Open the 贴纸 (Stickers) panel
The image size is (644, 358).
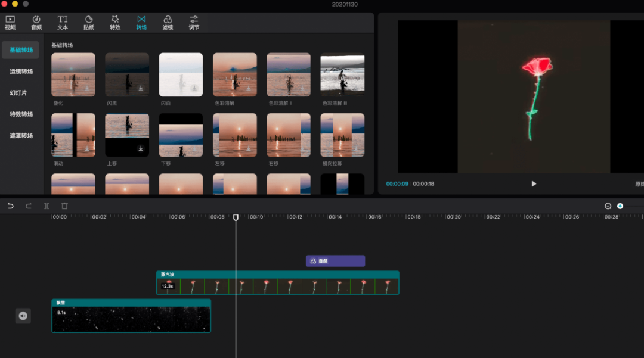tap(89, 23)
